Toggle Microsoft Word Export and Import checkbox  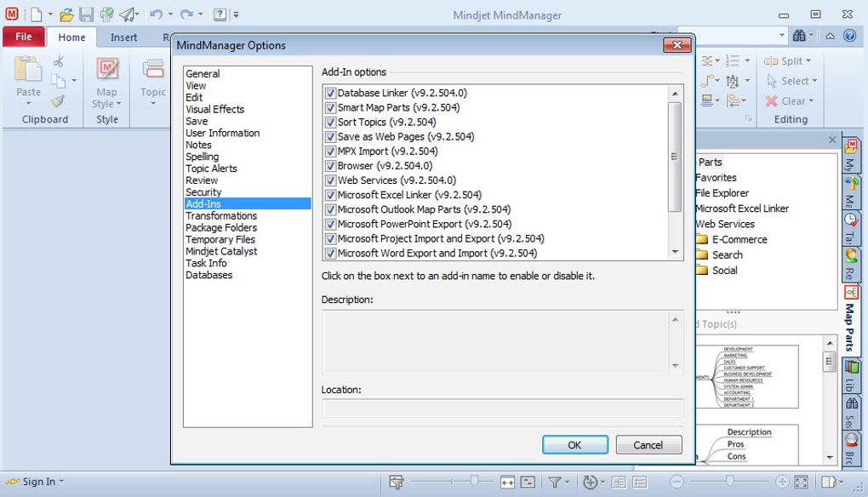(330, 254)
